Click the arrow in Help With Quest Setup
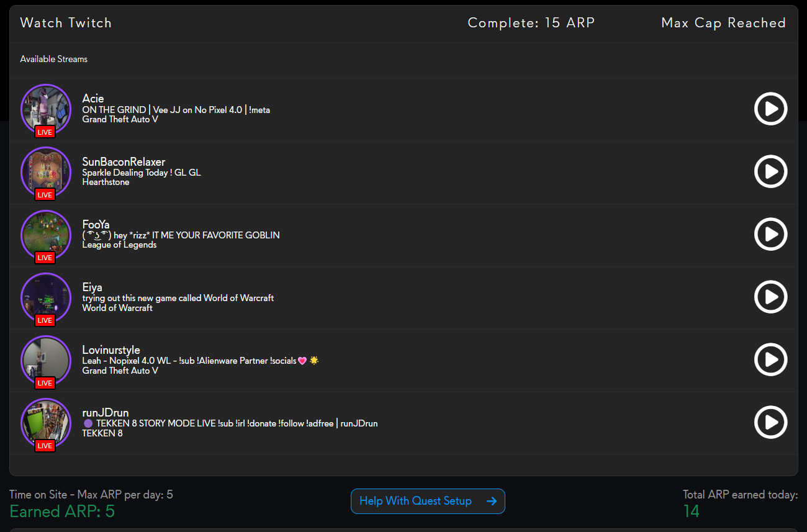Image resolution: width=807 pixels, height=532 pixels. click(x=492, y=501)
